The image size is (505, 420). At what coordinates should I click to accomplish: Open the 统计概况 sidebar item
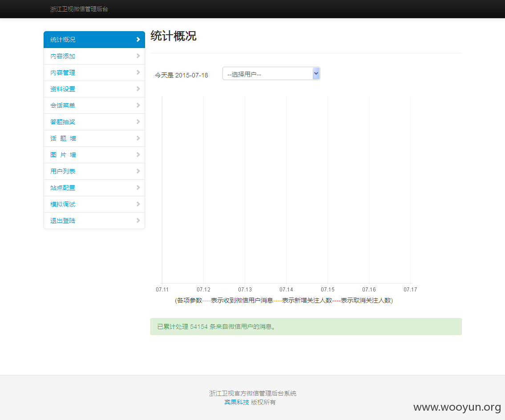94,40
